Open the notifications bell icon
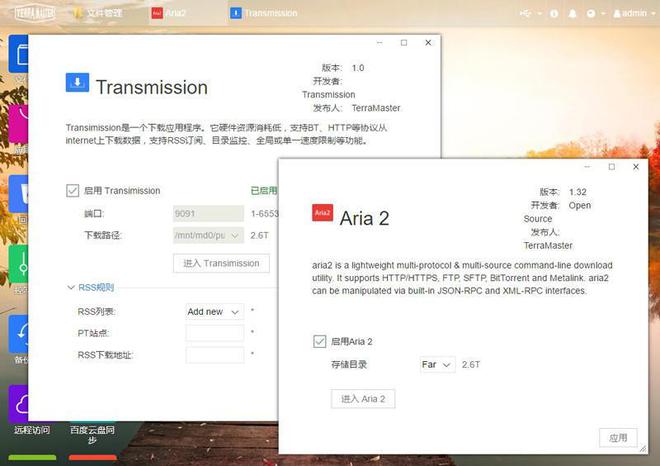660x466 pixels. [x=572, y=13]
